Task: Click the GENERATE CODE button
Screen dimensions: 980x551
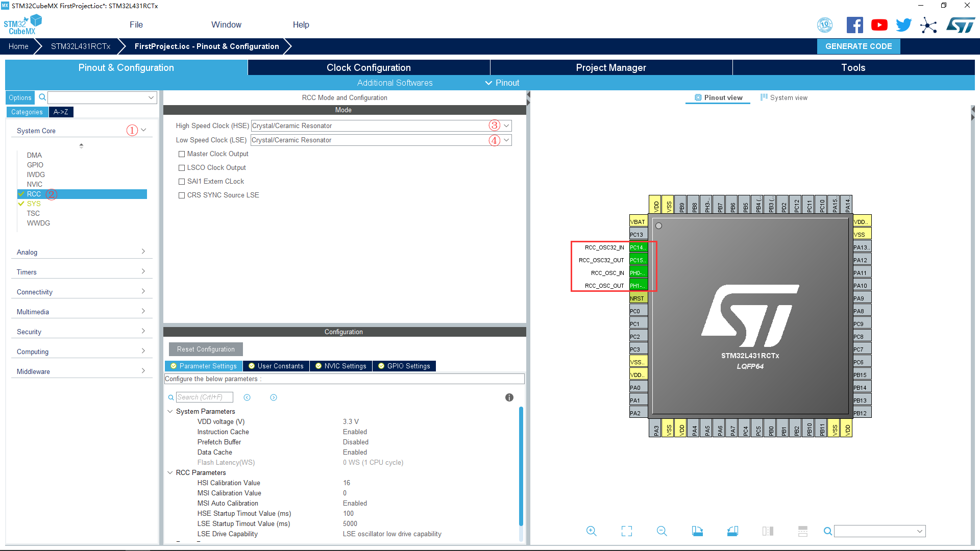Action: pyautogui.click(x=859, y=46)
